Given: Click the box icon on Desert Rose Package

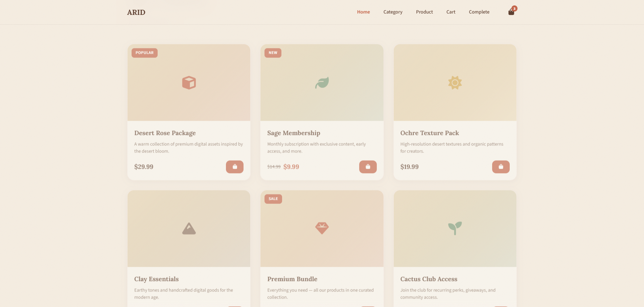Looking at the screenshot, I should (189, 82).
